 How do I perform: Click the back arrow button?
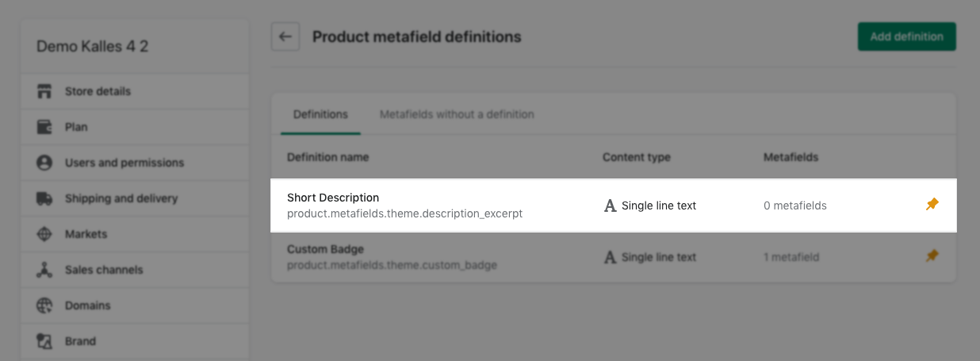(x=285, y=36)
